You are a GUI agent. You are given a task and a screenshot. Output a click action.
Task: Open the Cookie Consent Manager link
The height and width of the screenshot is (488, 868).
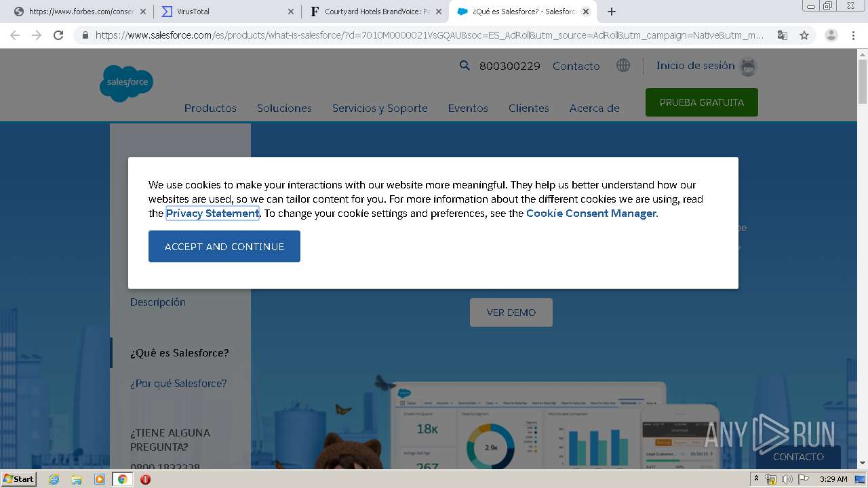pyautogui.click(x=591, y=213)
